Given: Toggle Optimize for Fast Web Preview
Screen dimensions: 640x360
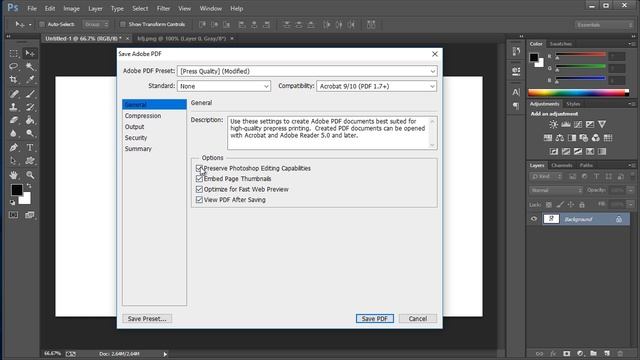Looking at the screenshot, I should [199, 189].
